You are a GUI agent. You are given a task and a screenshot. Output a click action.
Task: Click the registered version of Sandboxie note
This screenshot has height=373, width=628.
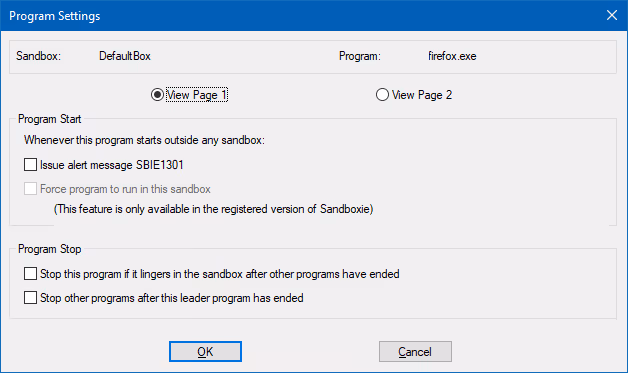[x=213, y=209]
